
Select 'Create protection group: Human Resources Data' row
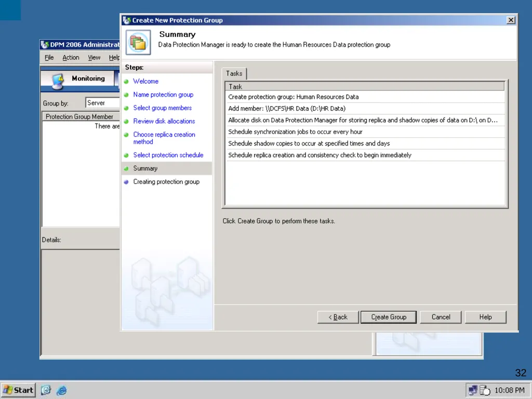coord(365,97)
